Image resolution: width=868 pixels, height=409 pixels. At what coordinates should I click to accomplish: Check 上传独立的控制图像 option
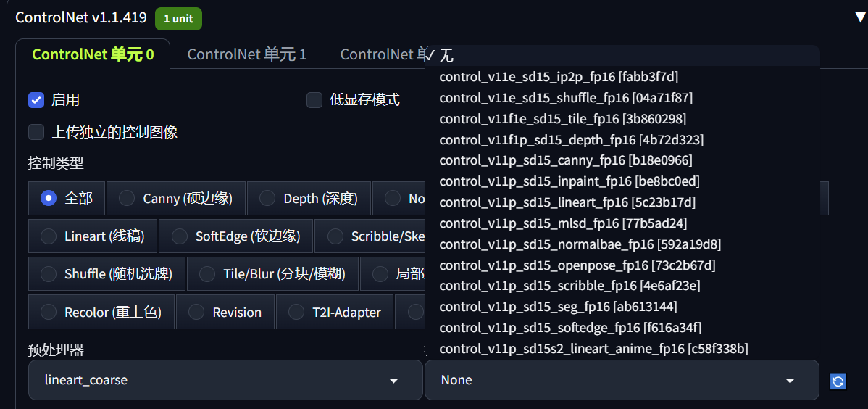(x=36, y=132)
